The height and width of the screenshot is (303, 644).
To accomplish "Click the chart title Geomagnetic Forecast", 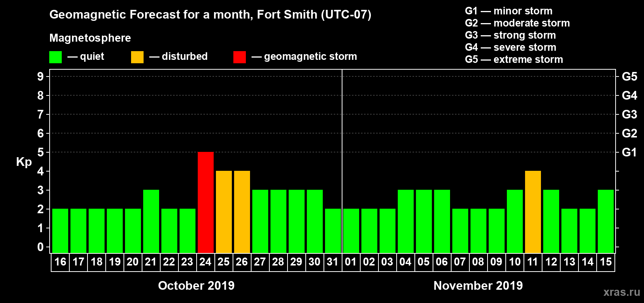I will tap(210, 15).
